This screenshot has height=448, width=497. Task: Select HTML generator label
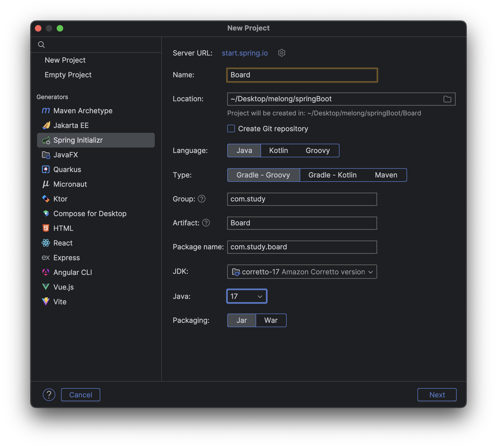[63, 228]
